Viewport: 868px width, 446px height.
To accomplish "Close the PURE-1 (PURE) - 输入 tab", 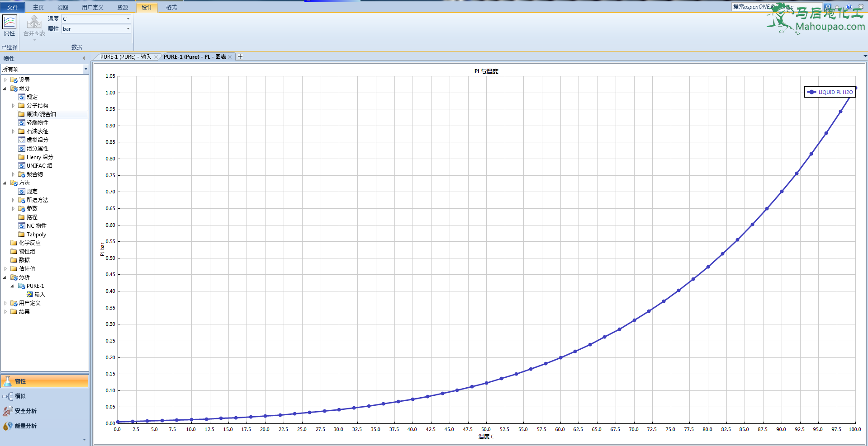I will [x=156, y=57].
